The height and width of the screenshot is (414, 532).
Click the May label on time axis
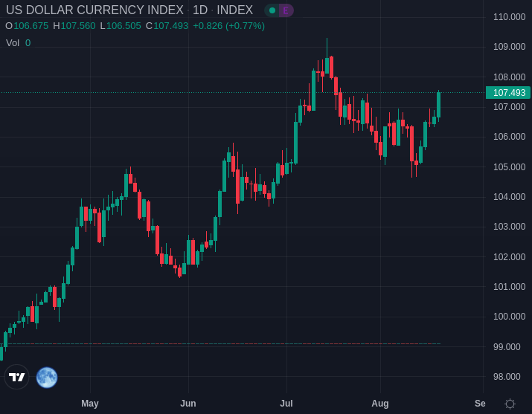90,404
